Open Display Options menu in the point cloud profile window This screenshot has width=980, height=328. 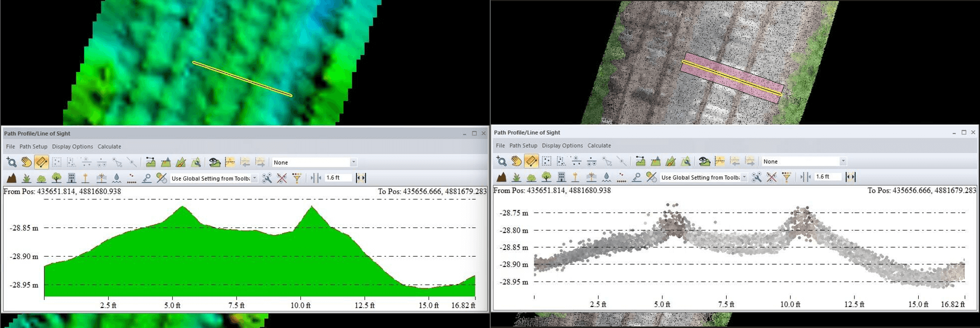coord(562,145)
